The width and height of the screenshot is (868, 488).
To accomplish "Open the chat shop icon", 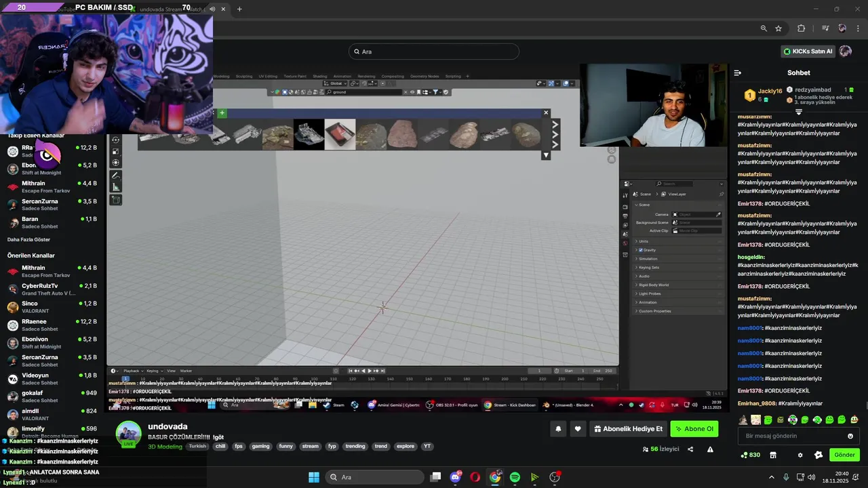I will 773,455.
